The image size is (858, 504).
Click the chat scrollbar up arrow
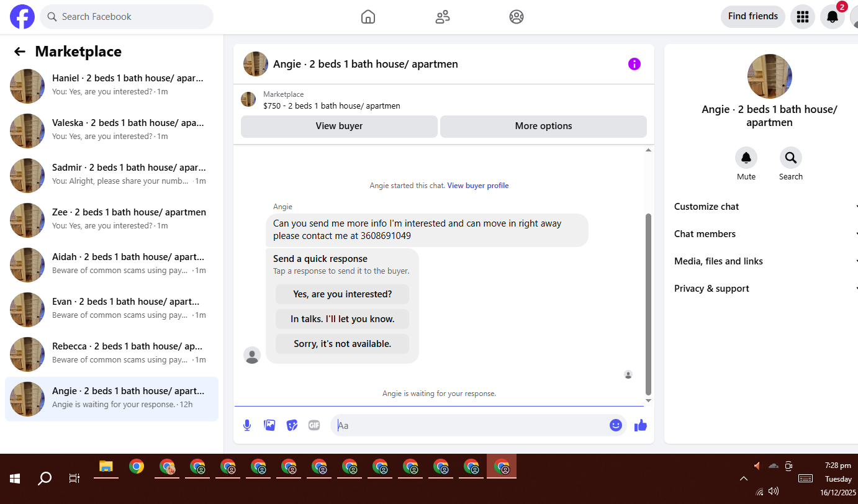(649, 150)
